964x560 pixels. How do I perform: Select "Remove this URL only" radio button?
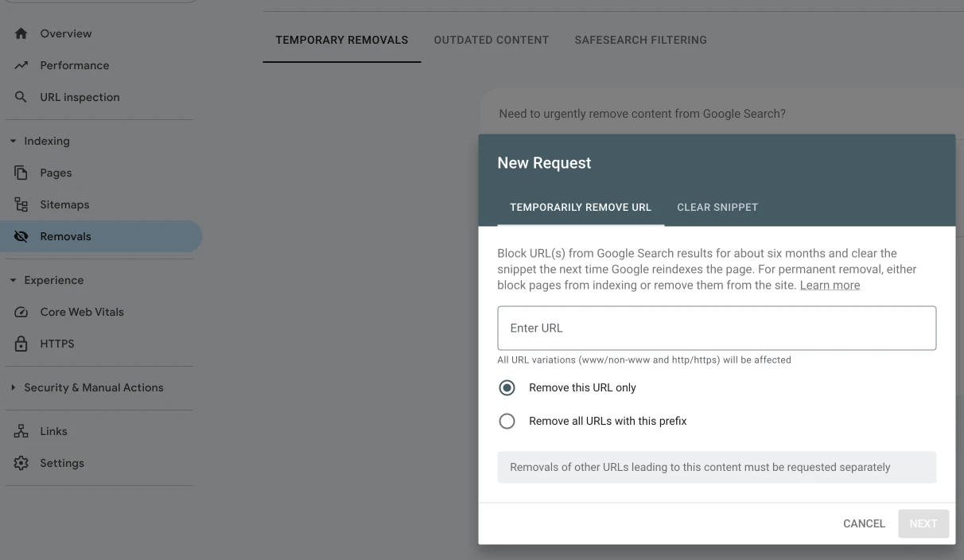click(x=507, y=388)
